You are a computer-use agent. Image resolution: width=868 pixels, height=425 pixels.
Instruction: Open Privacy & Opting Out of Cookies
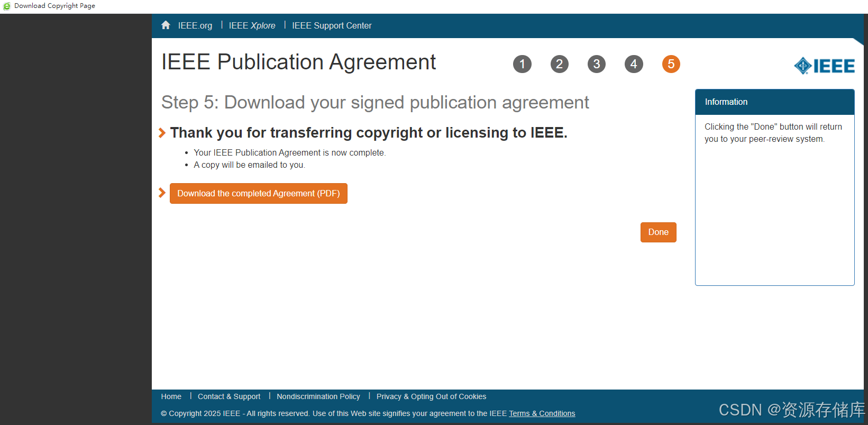click(x=431, y=396)
